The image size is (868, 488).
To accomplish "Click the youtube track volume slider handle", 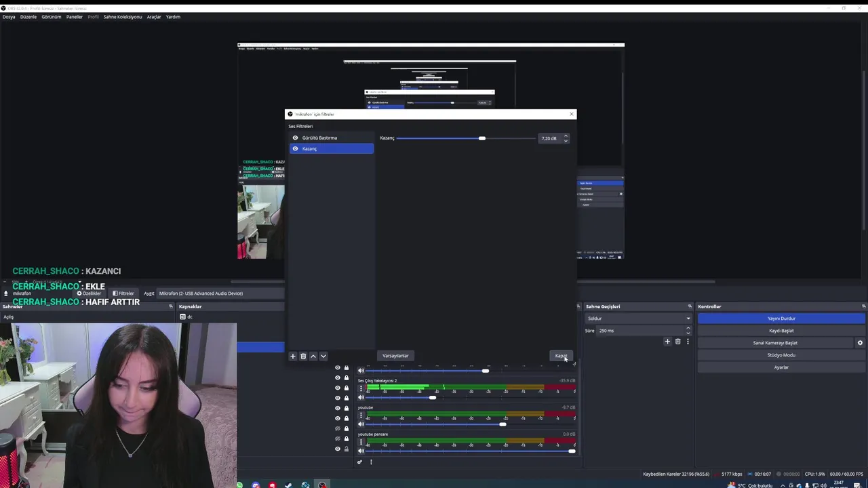I will click(x=502, y=424).
